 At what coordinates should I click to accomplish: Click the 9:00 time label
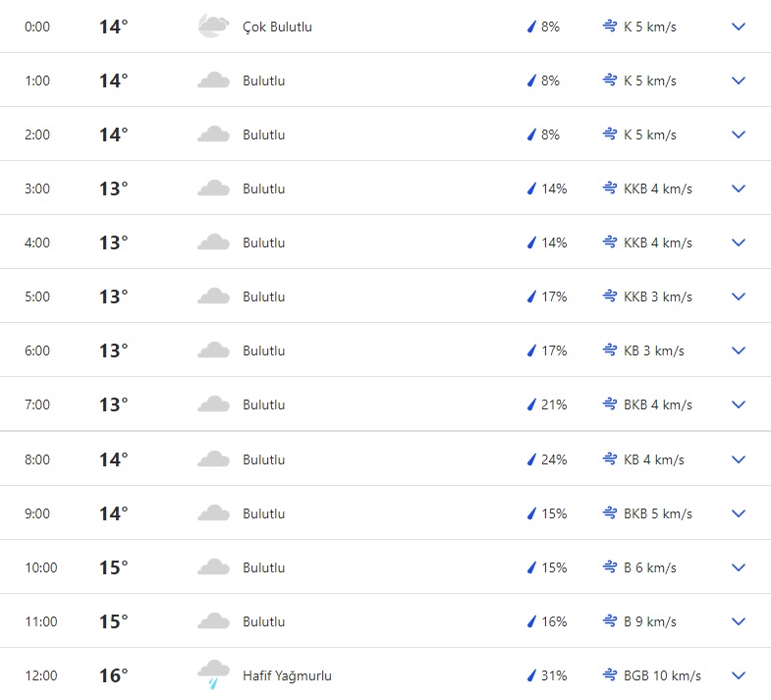click(x=37, y=513)
